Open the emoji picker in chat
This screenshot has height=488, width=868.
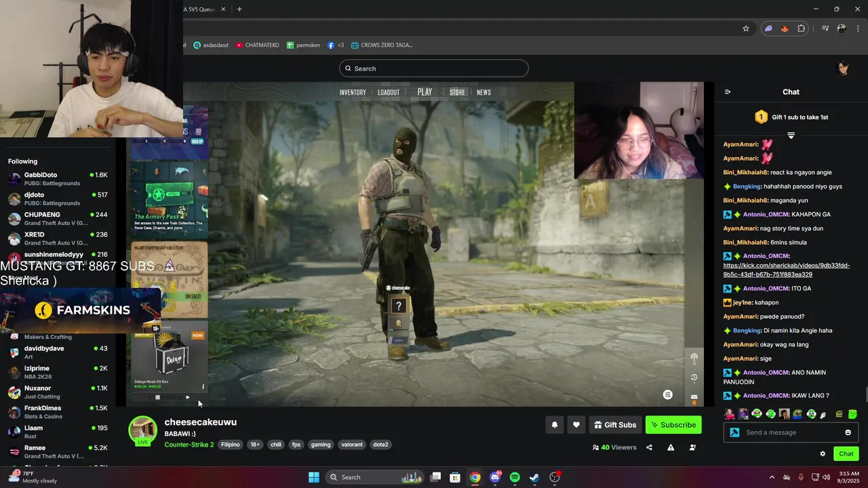point(848,432)
